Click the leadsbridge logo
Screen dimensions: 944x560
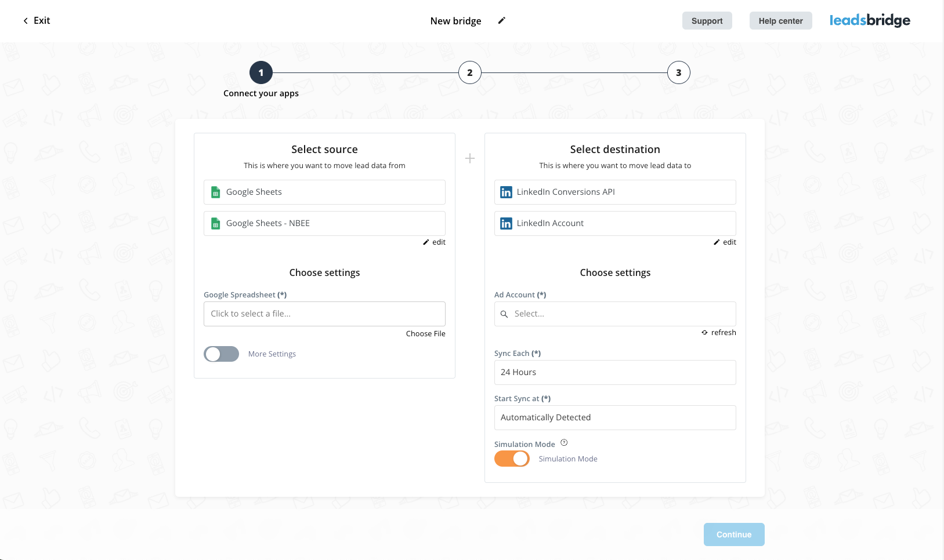coord(869,21)
